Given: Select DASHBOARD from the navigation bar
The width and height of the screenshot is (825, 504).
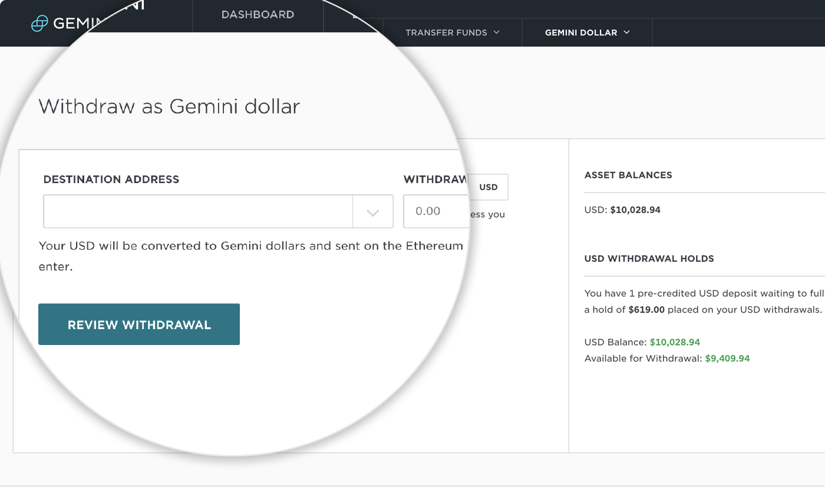Looking at the screenshot, I should (258, 14).
